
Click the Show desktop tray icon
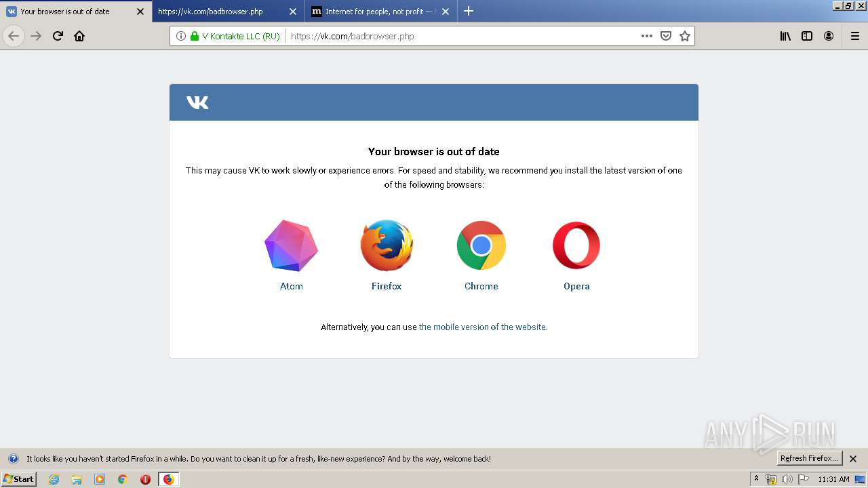pos(860,479)
